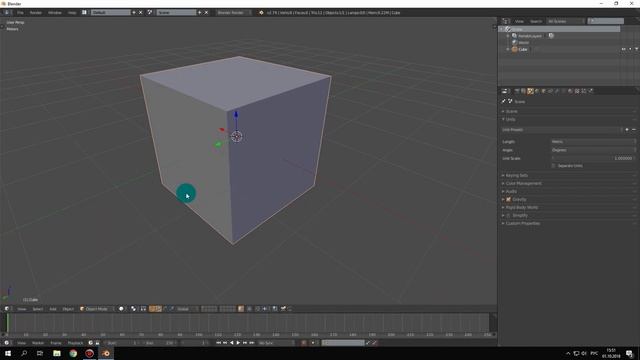Open the timeline Marker menu
This screenshot has height=360, width=640.
click(x=38, y=343)
